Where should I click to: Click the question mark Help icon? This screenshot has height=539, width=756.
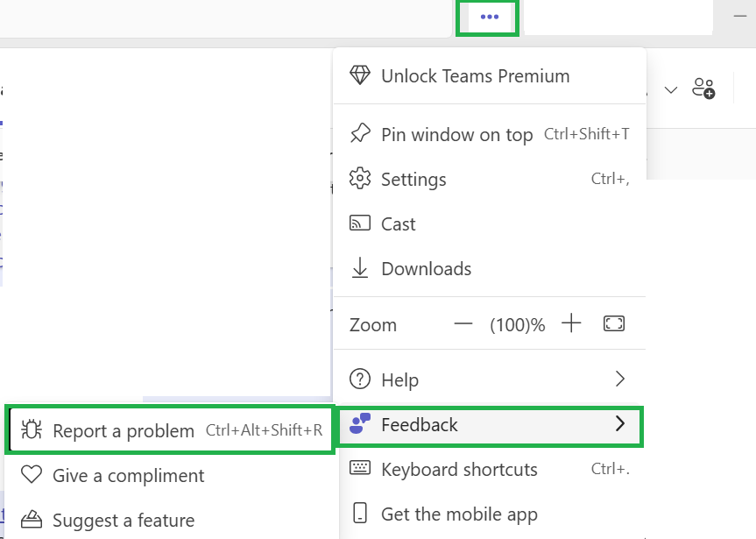pyautogui.click(x=360, y=379)
